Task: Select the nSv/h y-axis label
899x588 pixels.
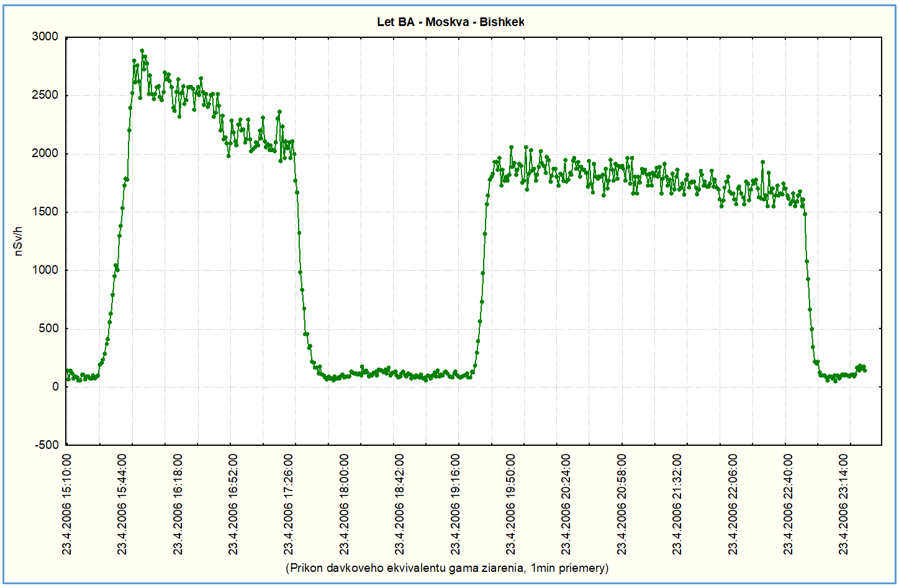Action: point(19,241)
